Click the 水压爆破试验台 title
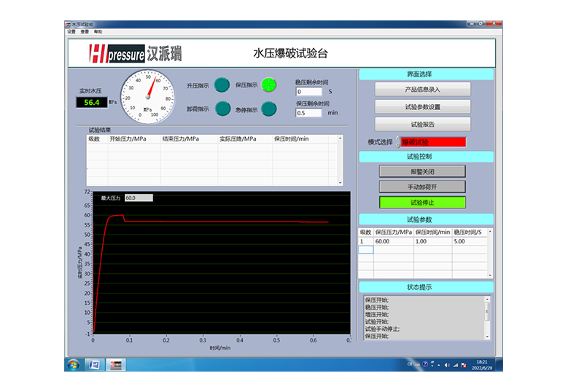576x392 pixels. point(290,54)
